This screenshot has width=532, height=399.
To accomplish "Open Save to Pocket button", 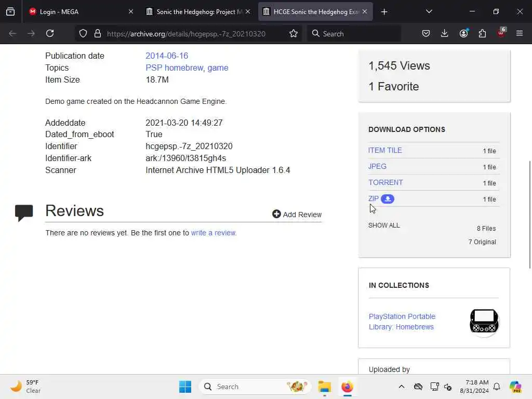I will click(x=426, y=34).
